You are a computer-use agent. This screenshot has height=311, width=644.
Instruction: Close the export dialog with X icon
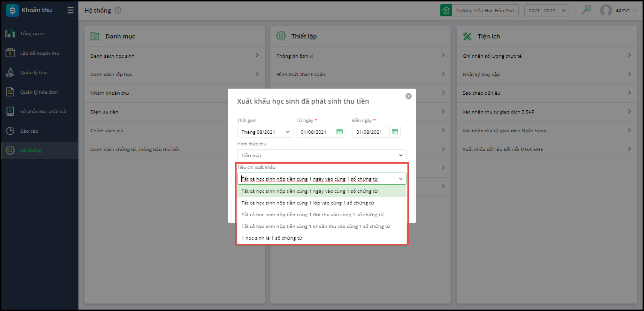(x=408, y=96)
